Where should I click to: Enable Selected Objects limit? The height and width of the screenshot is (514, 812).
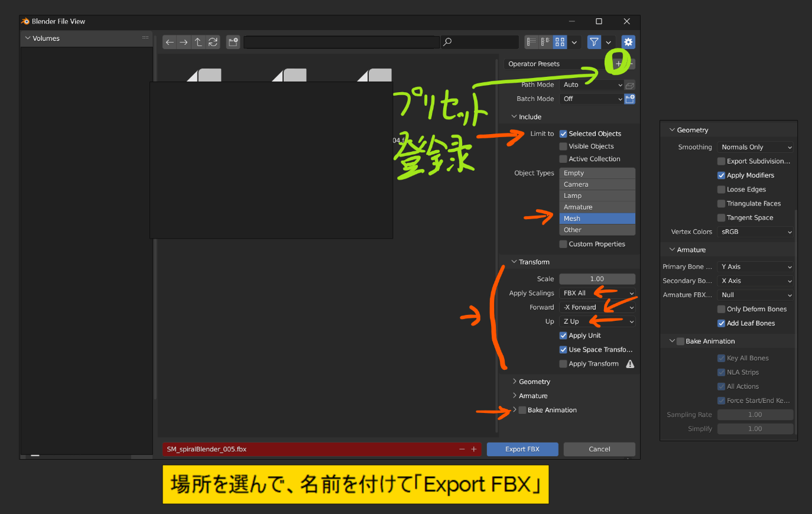563,134
